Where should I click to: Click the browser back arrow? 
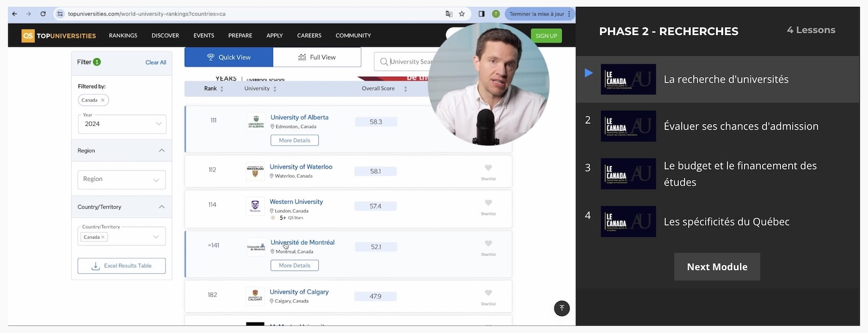click(x=14, y=14)
